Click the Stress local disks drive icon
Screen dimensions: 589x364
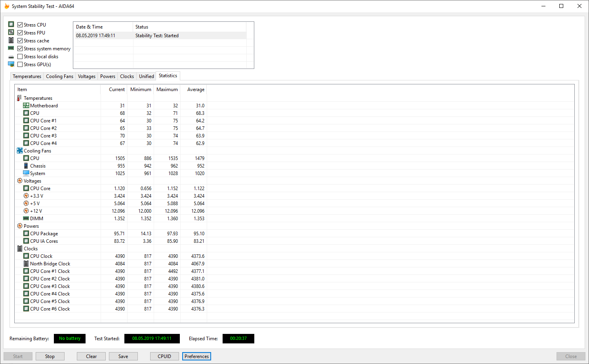point(11,57)
